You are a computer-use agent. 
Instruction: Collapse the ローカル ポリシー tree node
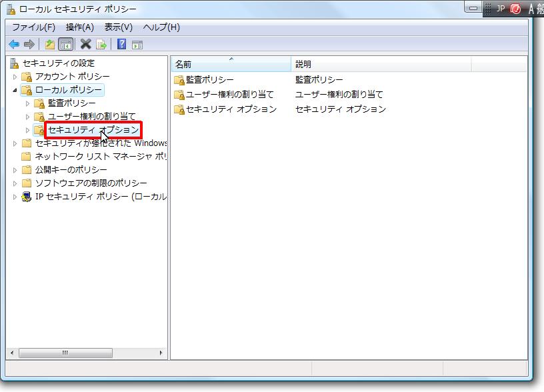click(x=15, y=90)
